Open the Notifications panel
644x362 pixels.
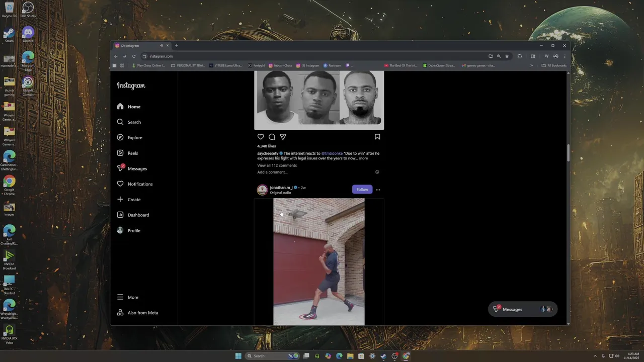pyautogui.click(x=134, y=184)
